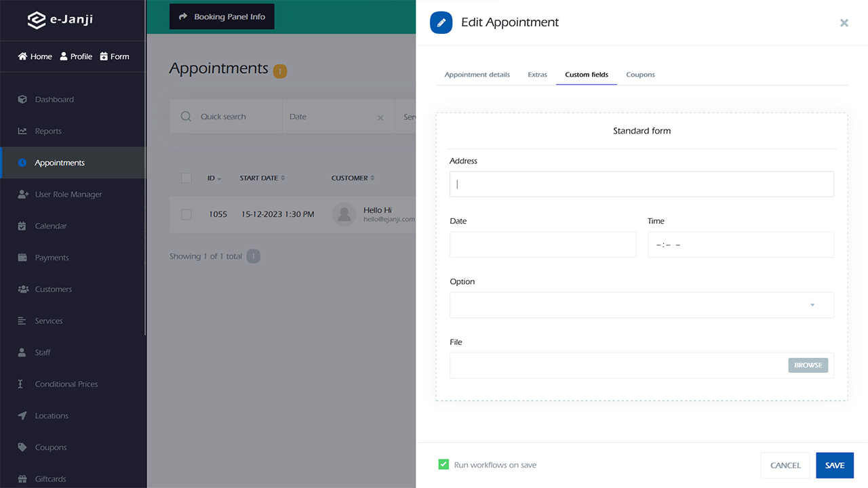Open Services in sidebar
The height and width of the screenshot is (488, 868).
tap(49, 321)
